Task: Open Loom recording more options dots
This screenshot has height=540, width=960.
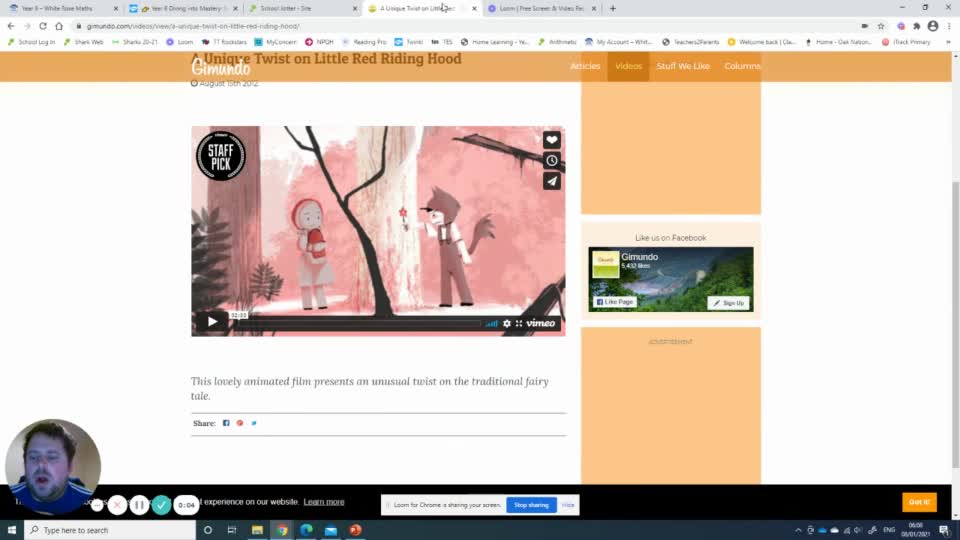Action: tap(97, 505)
